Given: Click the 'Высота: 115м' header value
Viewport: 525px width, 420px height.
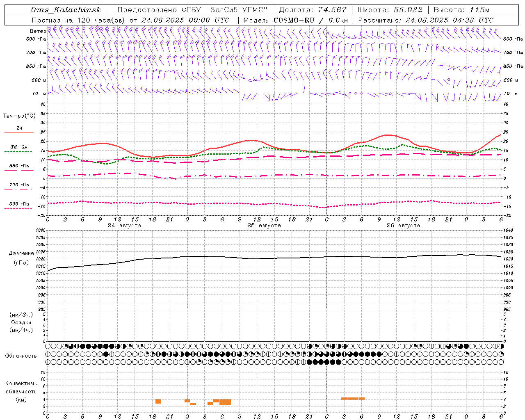Looking at the screenshot, I should tap(461, 10).
